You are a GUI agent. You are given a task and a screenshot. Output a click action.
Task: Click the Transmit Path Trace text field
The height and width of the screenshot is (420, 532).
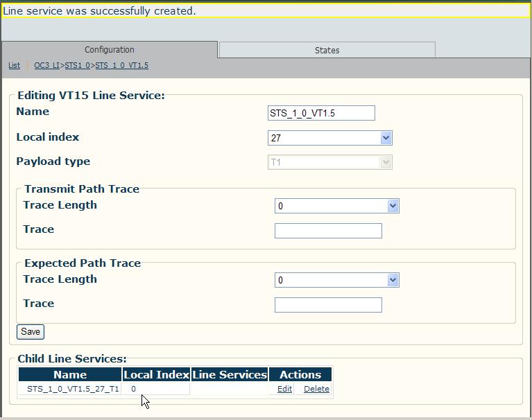click(x=328, y=231)
